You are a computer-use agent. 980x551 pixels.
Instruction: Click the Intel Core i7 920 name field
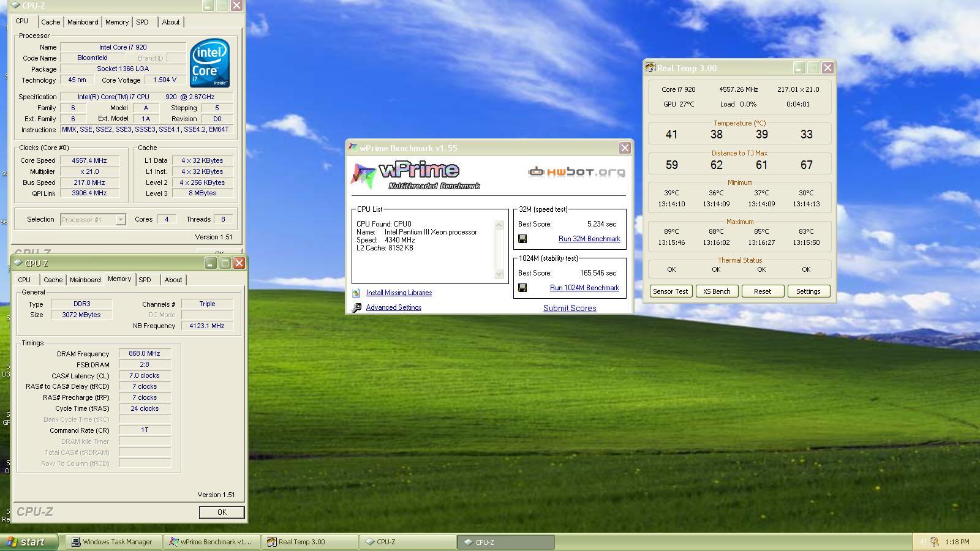[x=123, y=47]
